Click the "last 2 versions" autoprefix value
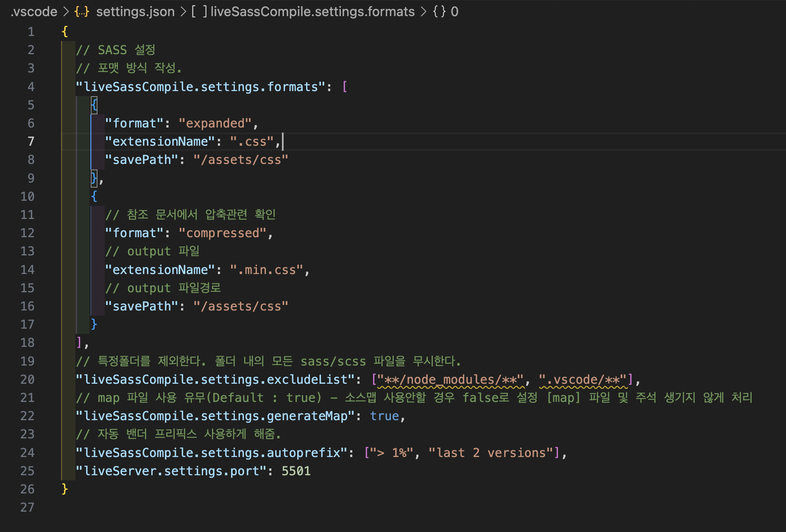This screenshot has height=532, width=786. [x=492, y=453]
